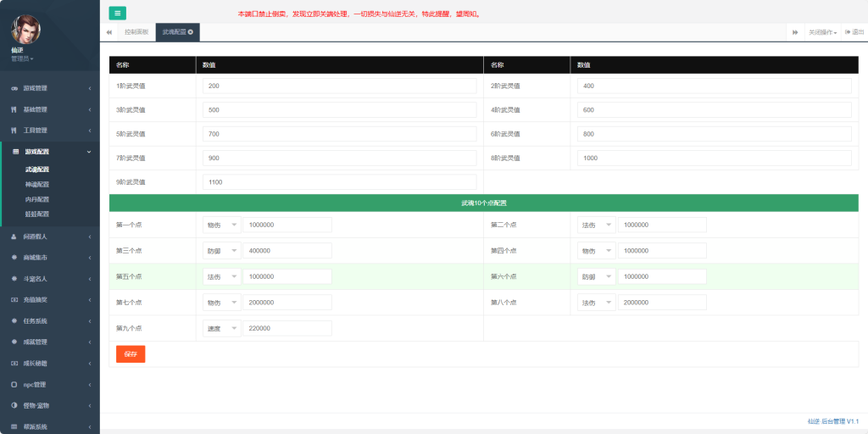Open 神魂配置 in the sidebar submenu
This screenshot has height=434, width=868.
37,184
